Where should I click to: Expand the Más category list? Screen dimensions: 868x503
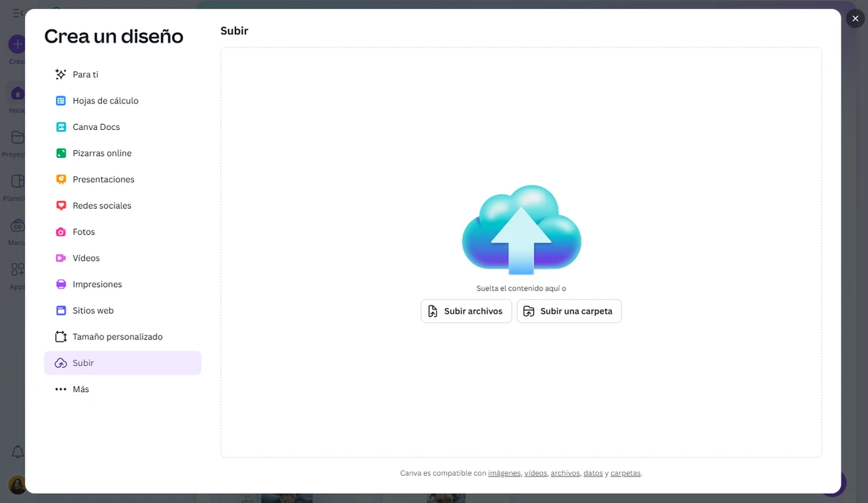(123, 389)
